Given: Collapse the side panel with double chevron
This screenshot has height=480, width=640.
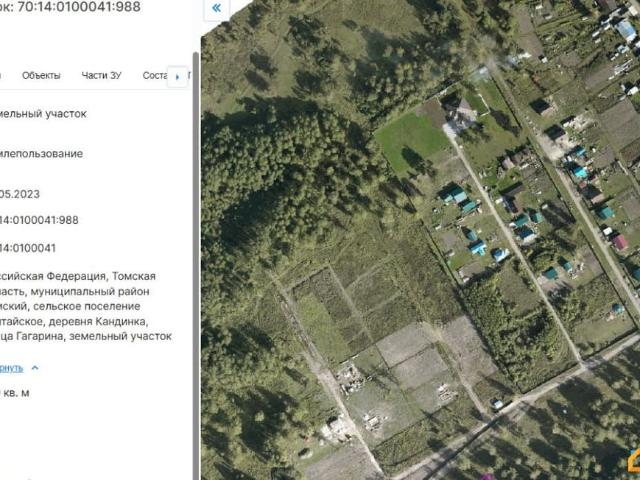Looking at the screenshot, I should (x=216, y=8).
